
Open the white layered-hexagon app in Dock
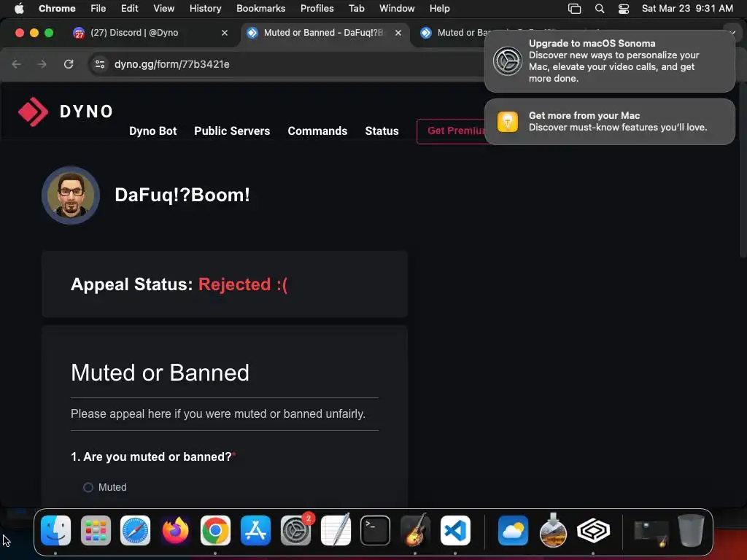[593, 531]
